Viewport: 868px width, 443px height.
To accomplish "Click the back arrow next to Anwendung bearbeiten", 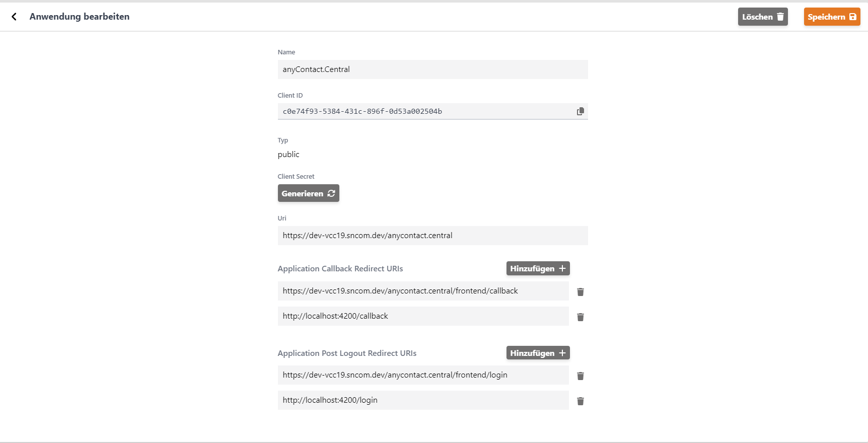I will pyautogui.click(x=14, y=17).
